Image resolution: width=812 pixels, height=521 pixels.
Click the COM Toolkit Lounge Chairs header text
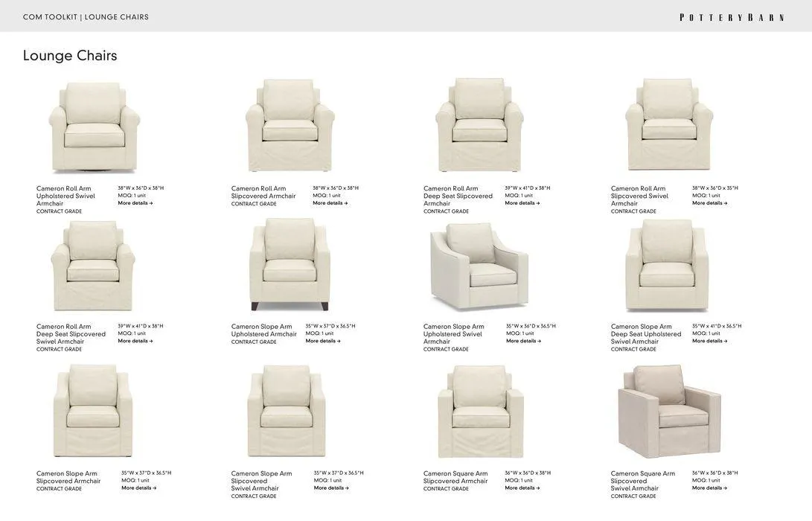pyautogui.click(x=86, y=17)
